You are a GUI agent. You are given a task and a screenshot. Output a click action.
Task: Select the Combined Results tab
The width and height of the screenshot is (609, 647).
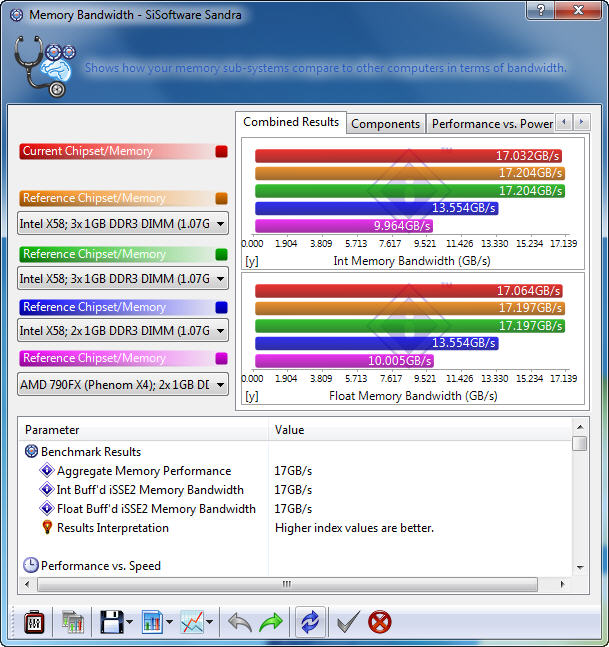[x=291, y=122]
